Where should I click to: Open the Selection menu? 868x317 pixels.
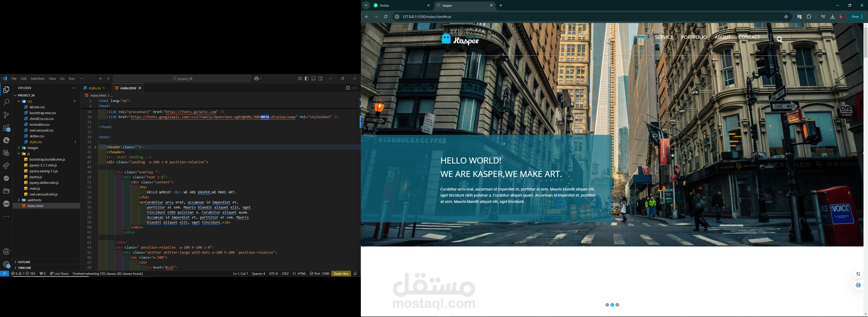click(38, 79)
